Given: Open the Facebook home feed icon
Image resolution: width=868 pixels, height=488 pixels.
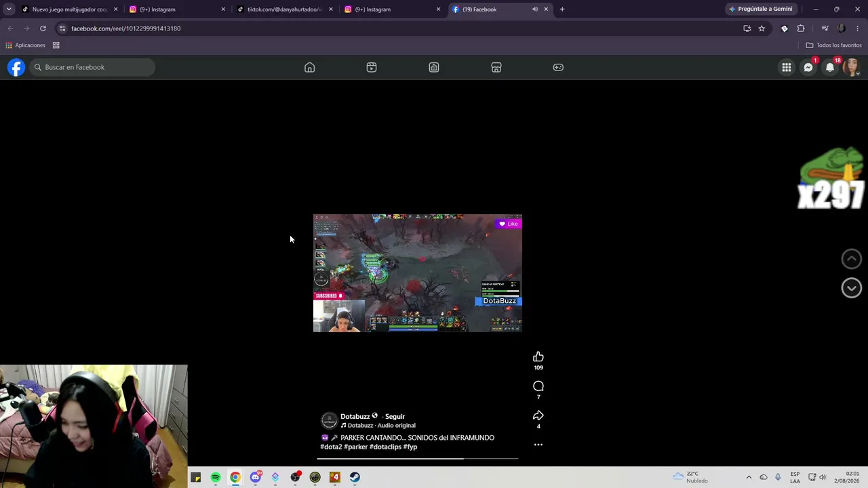Looking at the screenshot, I should 309,67.
